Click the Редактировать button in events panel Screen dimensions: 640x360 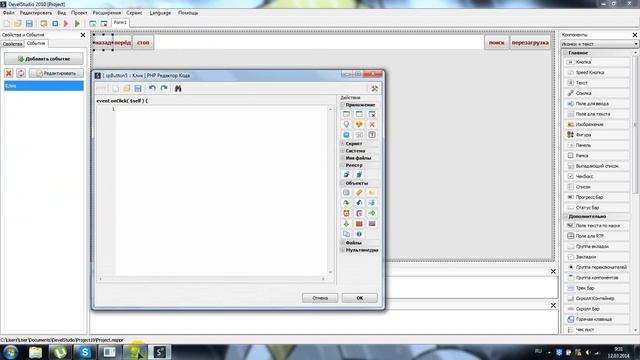point(56,73)
